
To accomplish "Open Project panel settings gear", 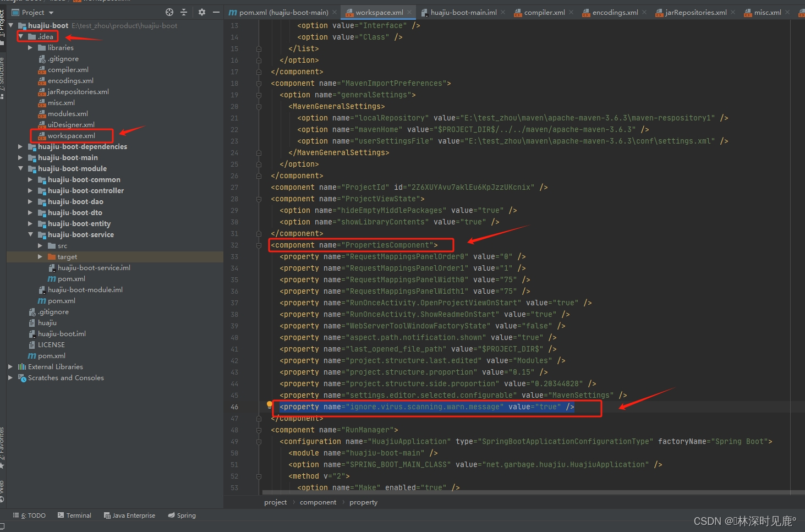I will pyautogui.click(x=202, y=12).
